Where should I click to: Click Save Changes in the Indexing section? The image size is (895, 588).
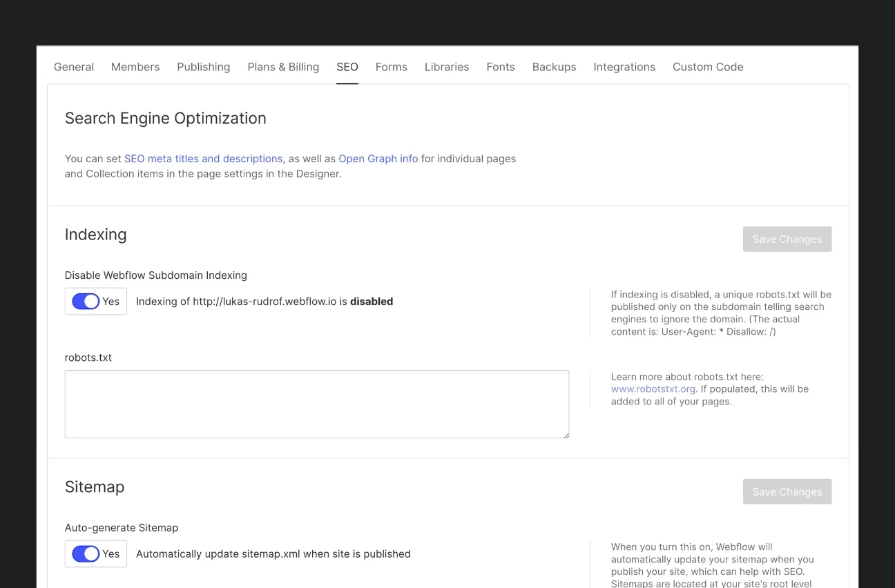click(x=787, y=239)
